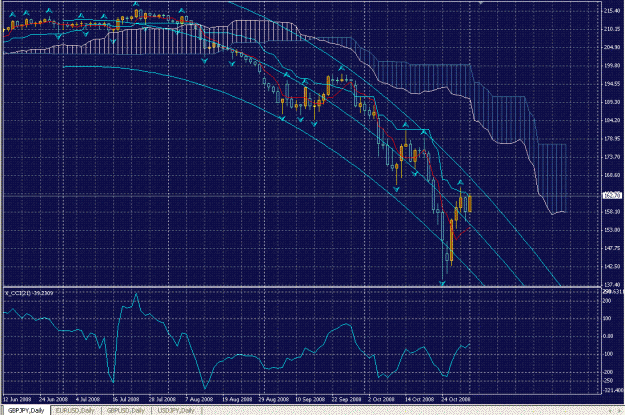Select the GBPUSD,Daily chart tab
The height and width of the screenshot is (415, 625).
point(126,411)
